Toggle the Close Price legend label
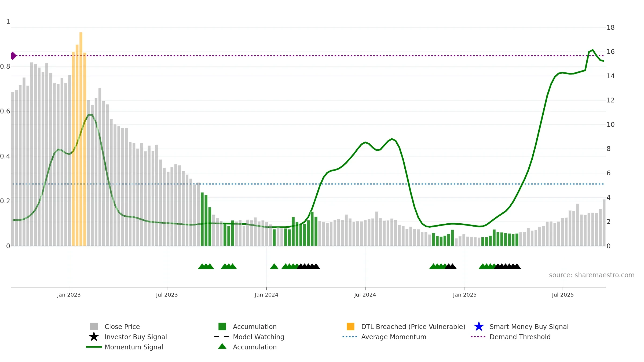This screenshot has height=362, width=644. pyautogui.click(x=122, y=327)
